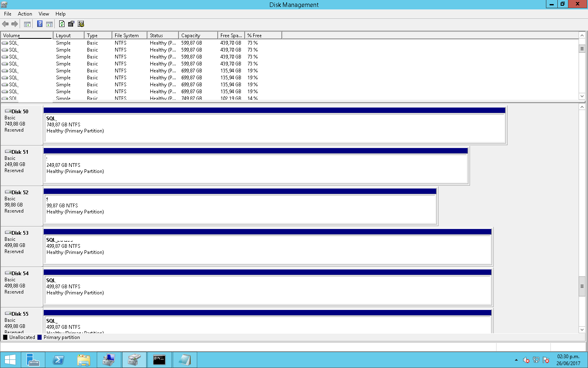Toggle the Show/Hide Console Tree icon
This screenshot has height=368, width=588.
(x=27, y=24)
